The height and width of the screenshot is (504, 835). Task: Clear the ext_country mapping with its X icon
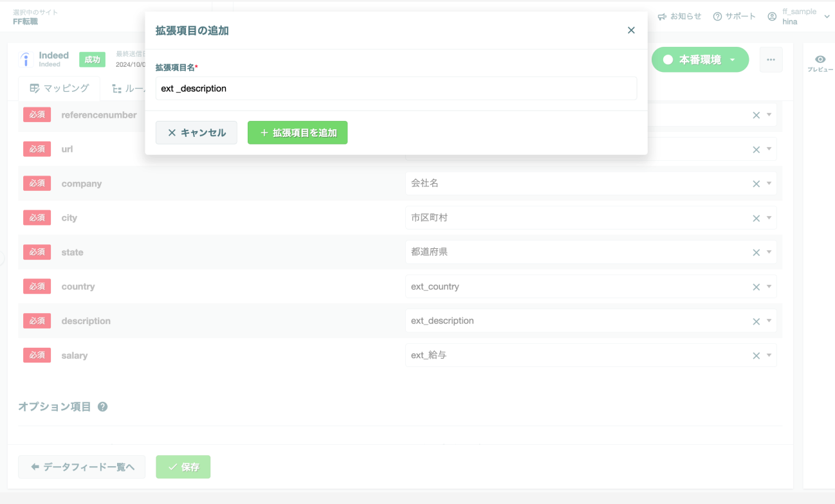756,286
